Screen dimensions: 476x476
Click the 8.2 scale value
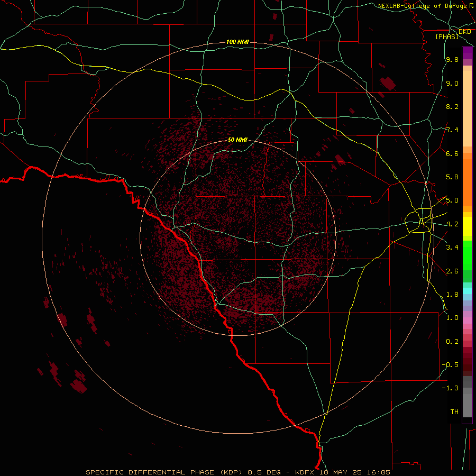point(452,106)
